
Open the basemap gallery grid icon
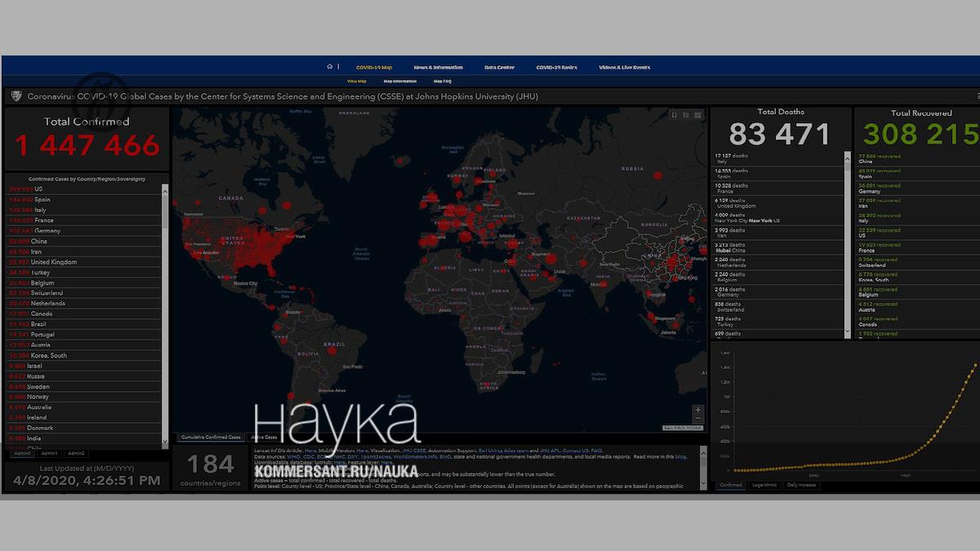(697, 115)
